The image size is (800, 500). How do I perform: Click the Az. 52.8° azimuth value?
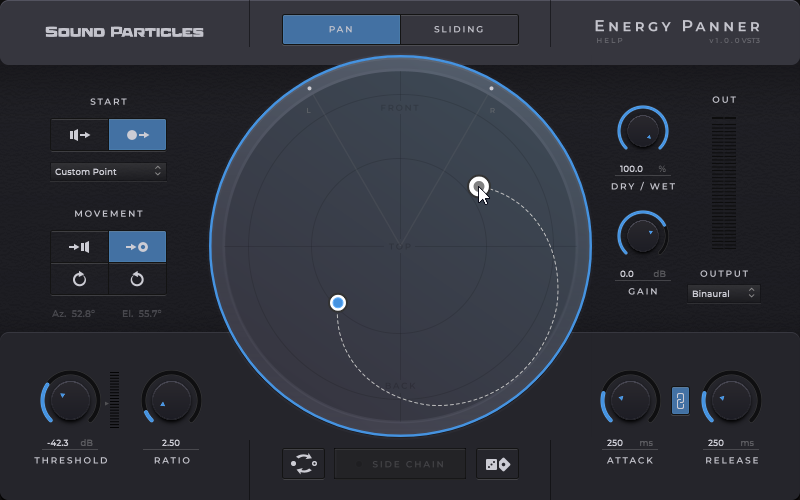point(74,313)
